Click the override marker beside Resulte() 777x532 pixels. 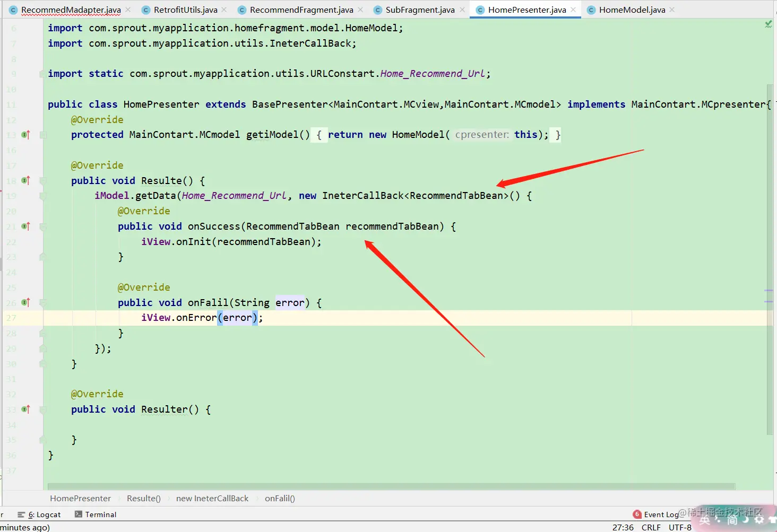25,180
